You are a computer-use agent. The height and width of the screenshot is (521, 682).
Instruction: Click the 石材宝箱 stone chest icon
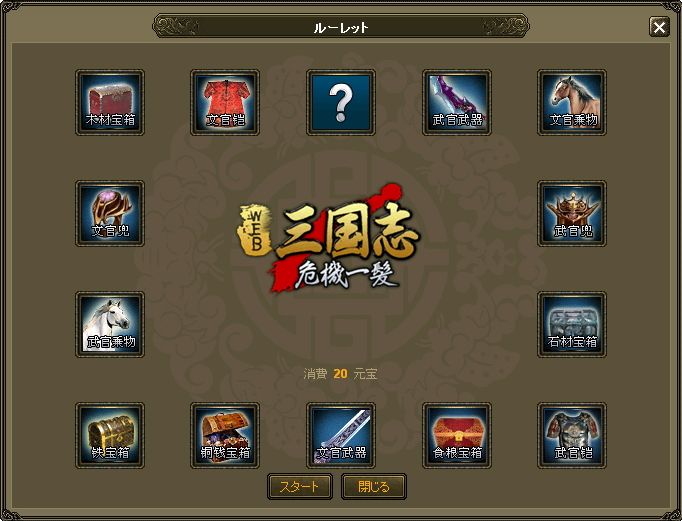(x=572, y=324)
